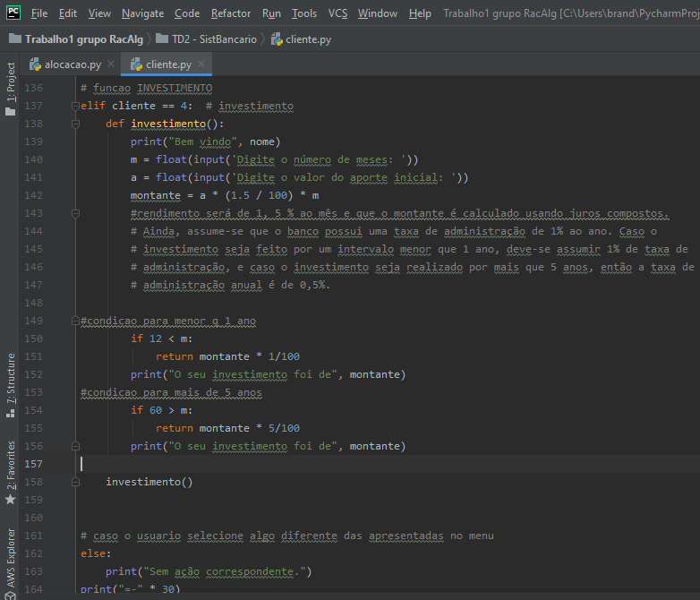Click the TD2 - SistBancario breadcrumb folder
This screenshot has width=700, height=600.
(214, 39)
